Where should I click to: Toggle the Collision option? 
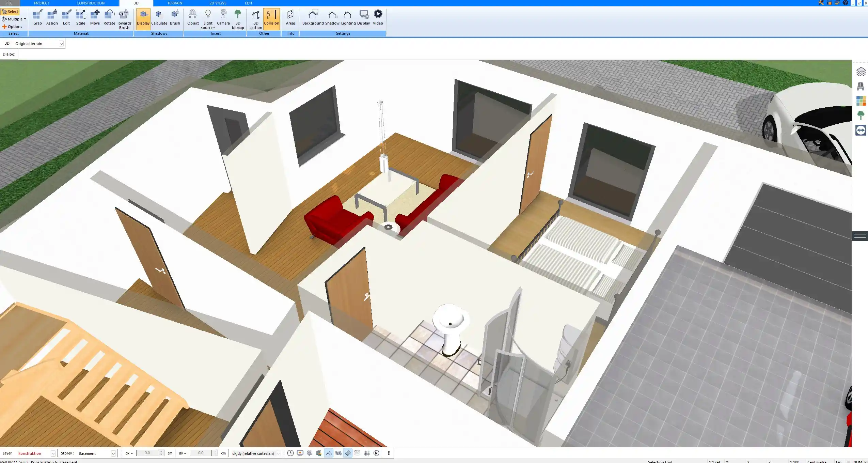click(271, 18)
